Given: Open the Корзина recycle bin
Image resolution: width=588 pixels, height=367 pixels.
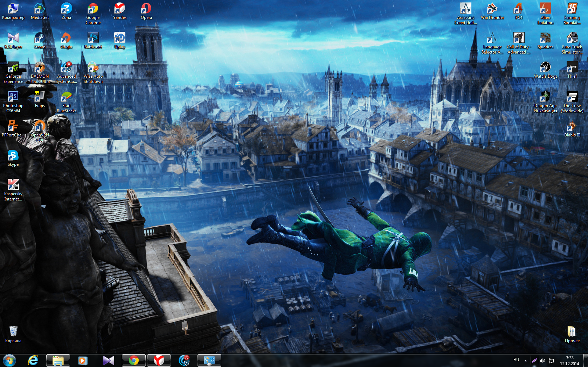Looking at the screenshot, I should point(13,334).
